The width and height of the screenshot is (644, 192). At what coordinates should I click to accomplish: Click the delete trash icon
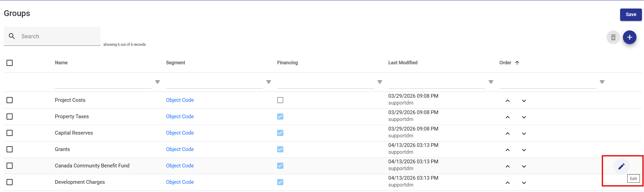point(613,37)
